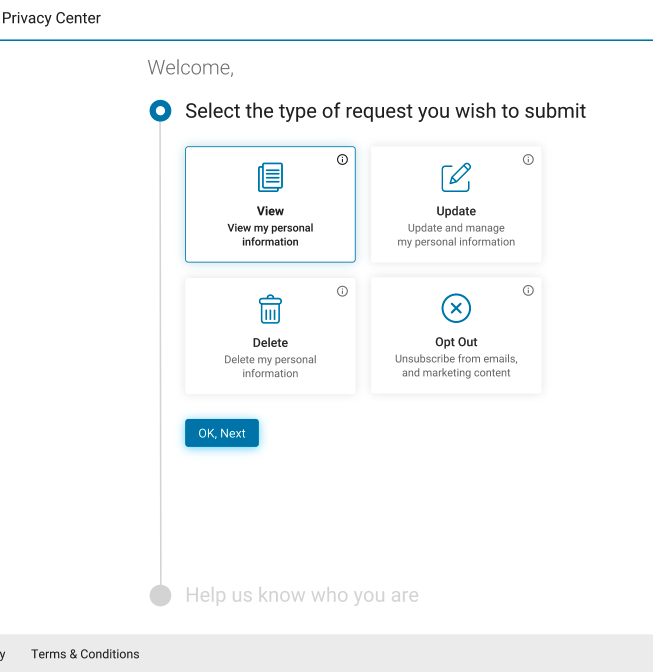Select the 'View my personal information' description
The image size is (653, 672).
[270, 235]
